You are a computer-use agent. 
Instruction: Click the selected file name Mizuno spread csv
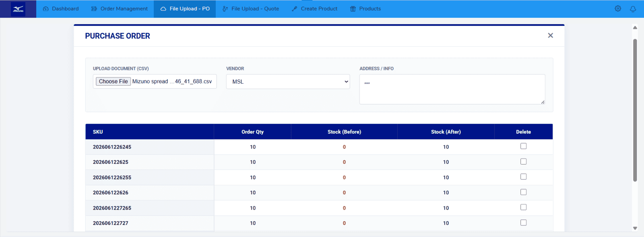[172, 81]
